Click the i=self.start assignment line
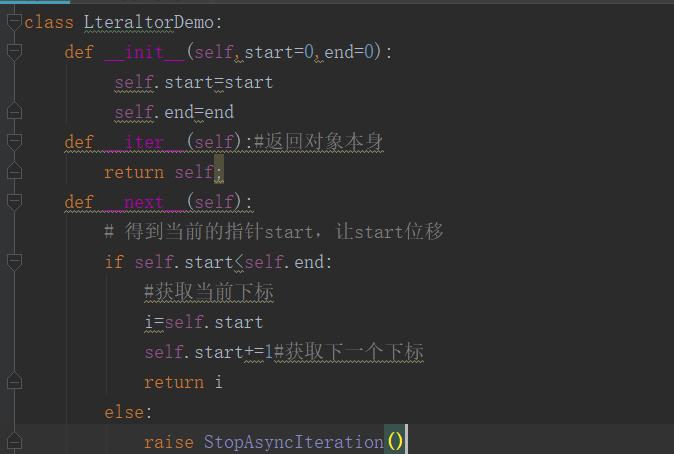674x454 pixels. coord(203,322)
